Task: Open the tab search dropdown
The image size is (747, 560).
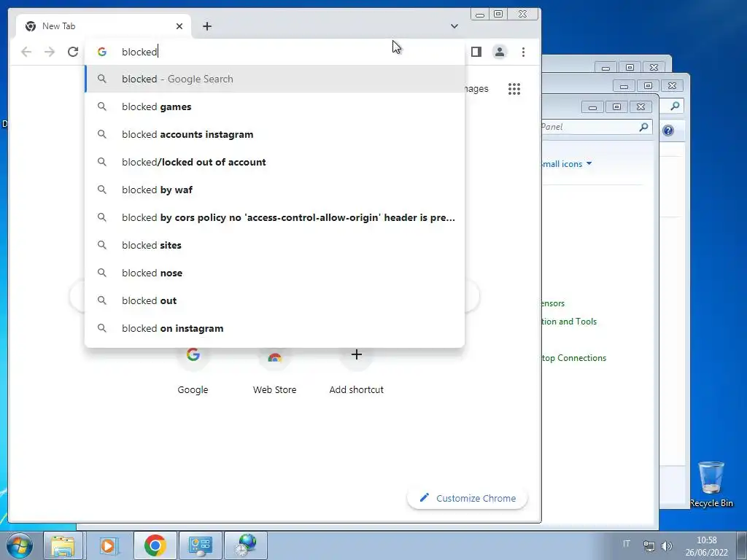Action: (454, 26)
